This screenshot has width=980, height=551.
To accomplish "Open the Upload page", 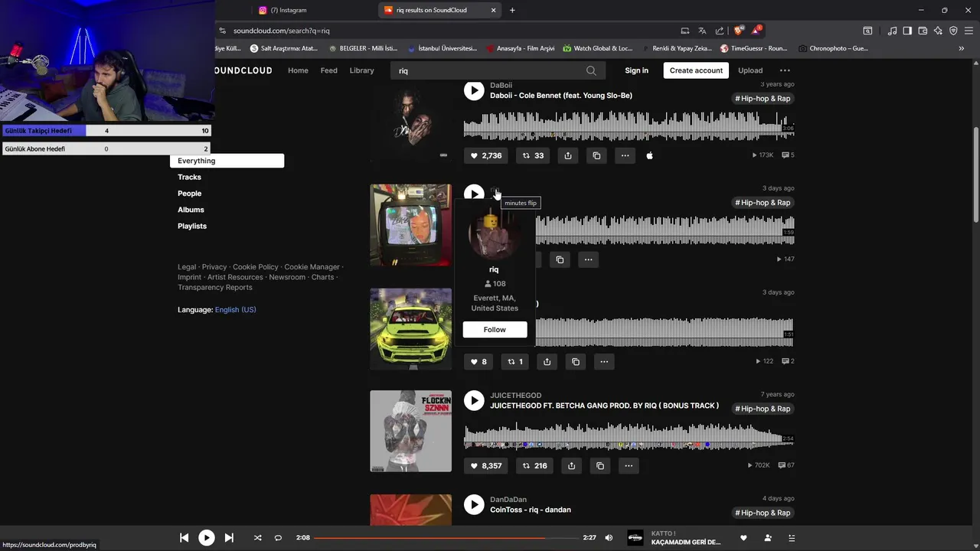I will point(750,70).
